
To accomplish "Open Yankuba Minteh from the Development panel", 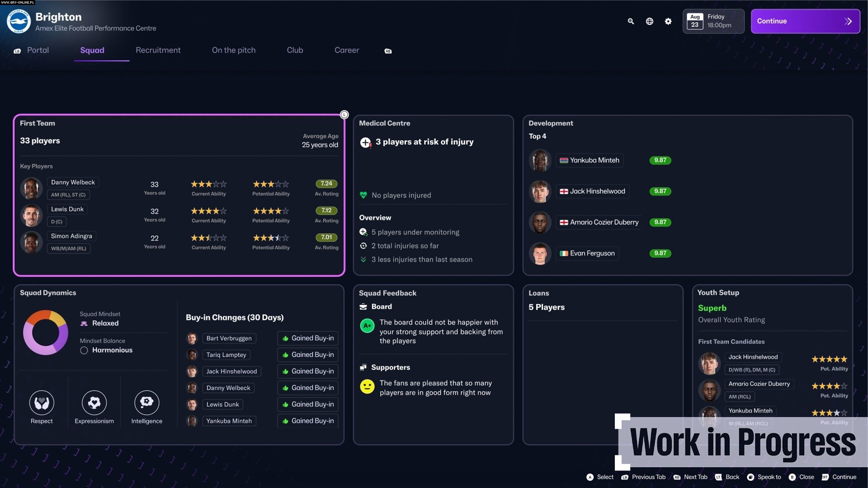I will pyautogui.click(x=589, y=160).
